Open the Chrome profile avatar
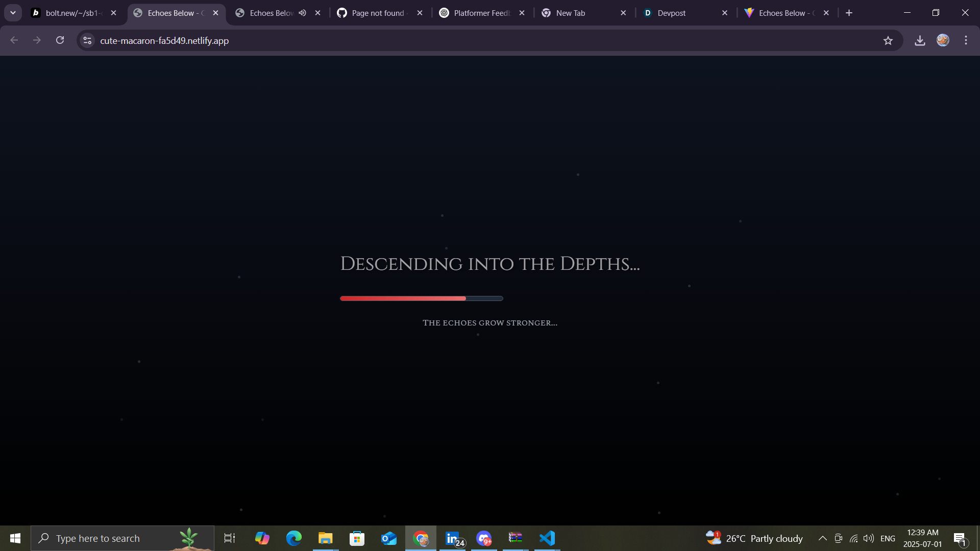The width and height of the screenshot is (980, 551). coord(943,40)
